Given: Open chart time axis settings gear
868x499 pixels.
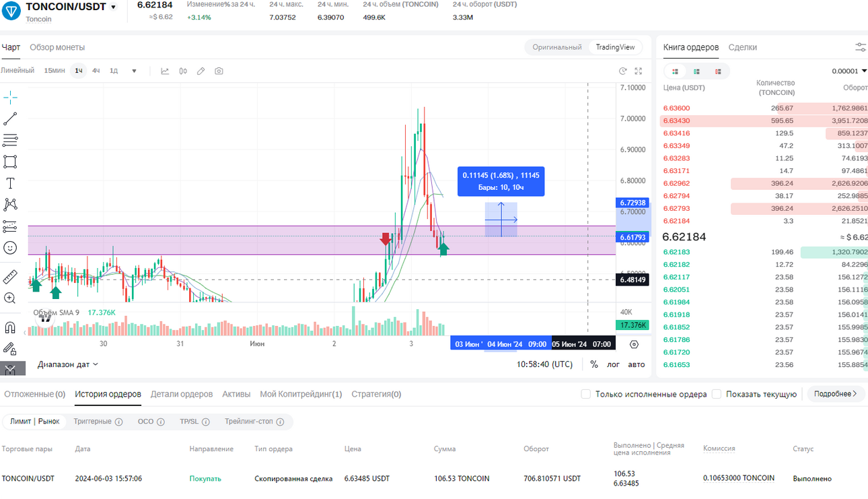Looking at the screenshot, I should click(x=634, y=344).
